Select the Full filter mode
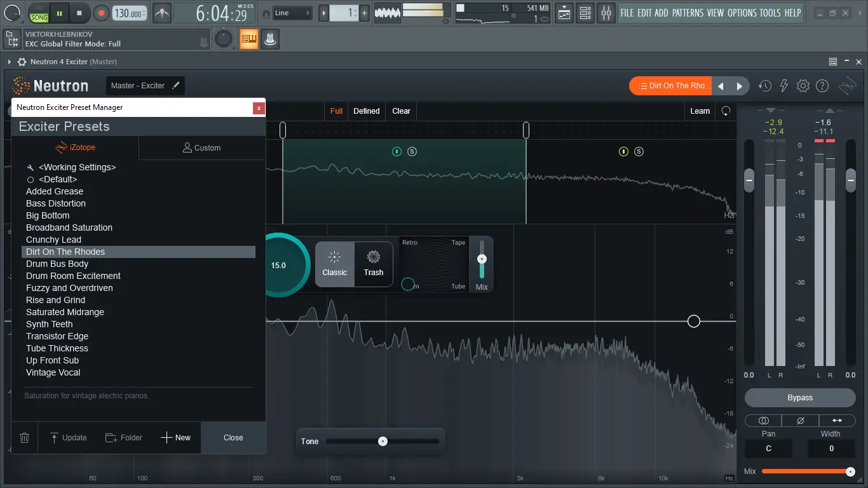Screen dimensions: 868x488 pos(336,111)
